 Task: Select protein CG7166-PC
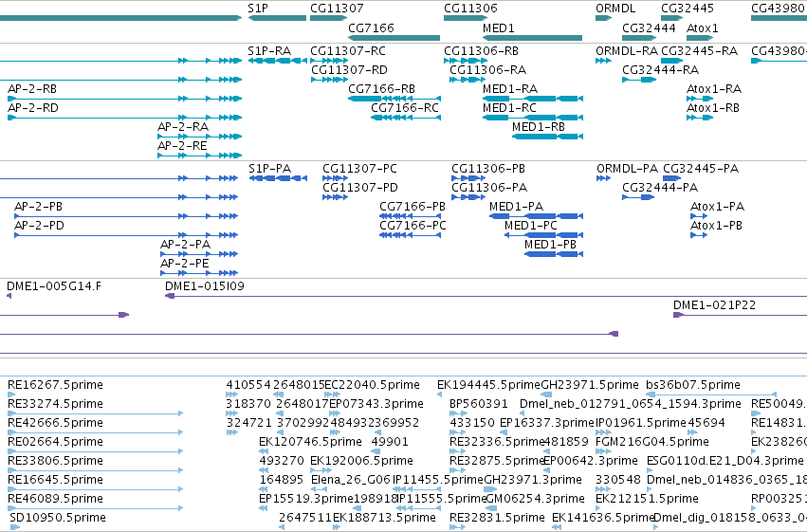(413, 226)
